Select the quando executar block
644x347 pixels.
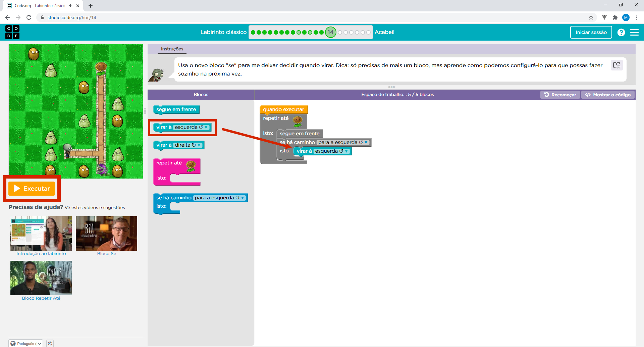click(283, 109)
